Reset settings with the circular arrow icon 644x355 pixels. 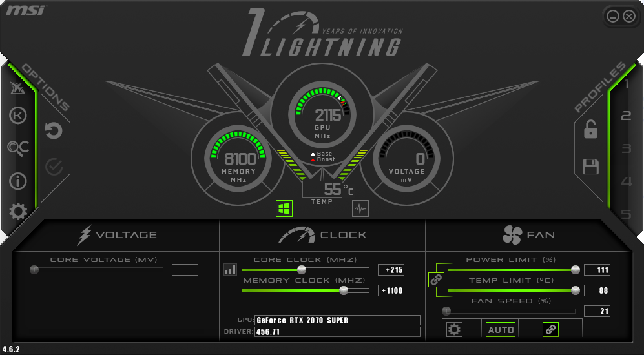click(x=54, y=131)
